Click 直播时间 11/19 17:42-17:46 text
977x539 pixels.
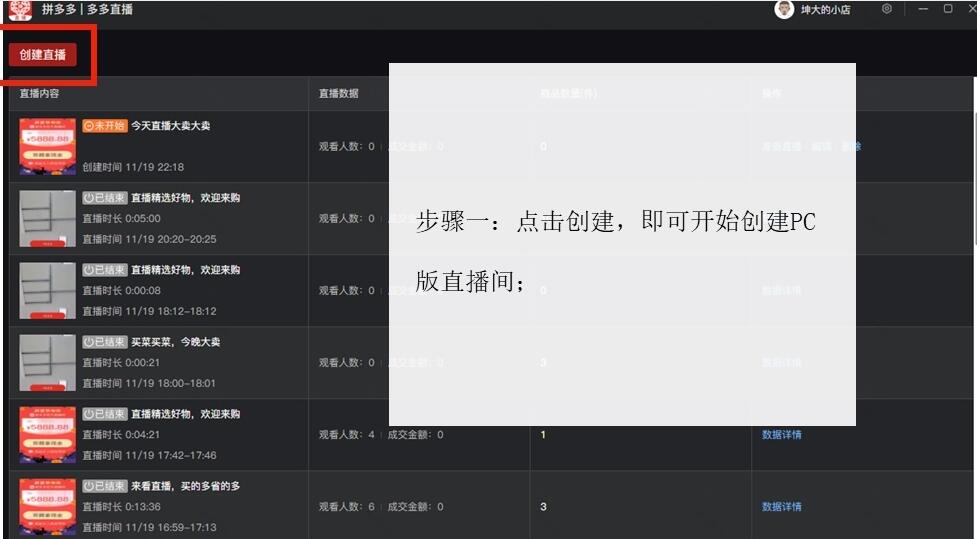(150, 456)
